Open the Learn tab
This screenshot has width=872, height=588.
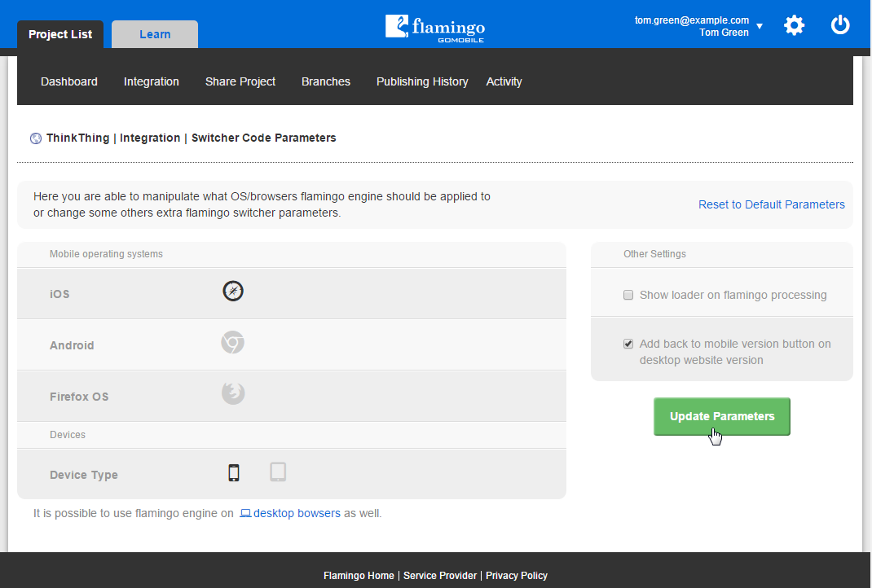155,34
